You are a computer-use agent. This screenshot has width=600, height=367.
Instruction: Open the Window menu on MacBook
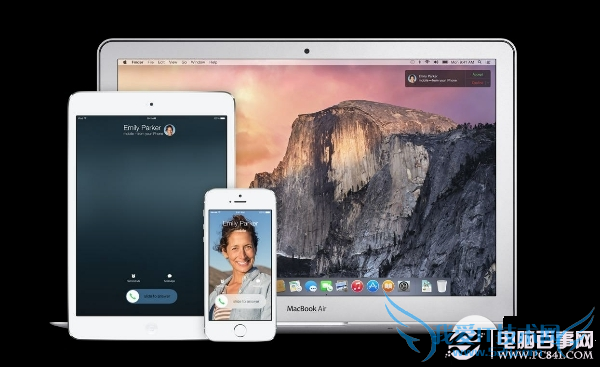(x=198, y=62)
